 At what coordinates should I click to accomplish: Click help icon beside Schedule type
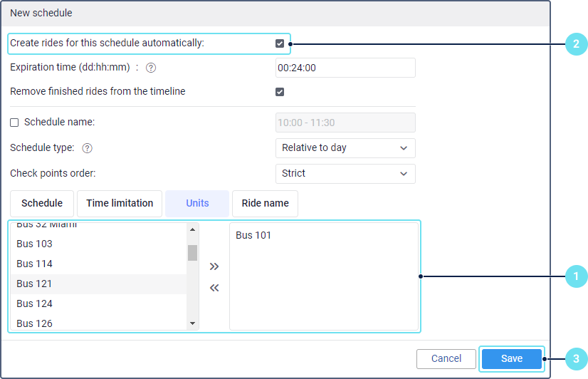88,148
